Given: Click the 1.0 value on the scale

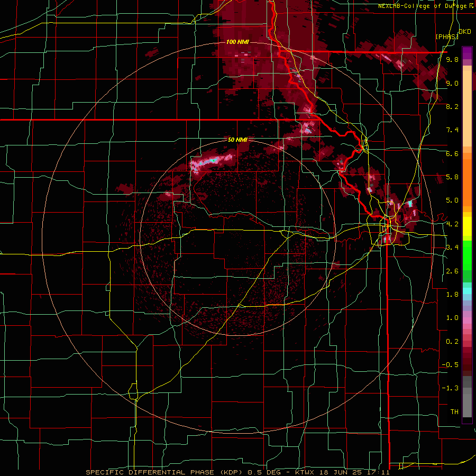Looking at the screenshot, I should click(x=452, y=318).
